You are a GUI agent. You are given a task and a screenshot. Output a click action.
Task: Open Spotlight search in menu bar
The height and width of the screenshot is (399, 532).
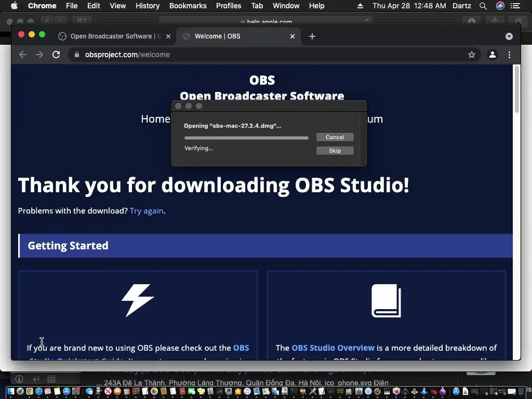click(x=483, y=6)
